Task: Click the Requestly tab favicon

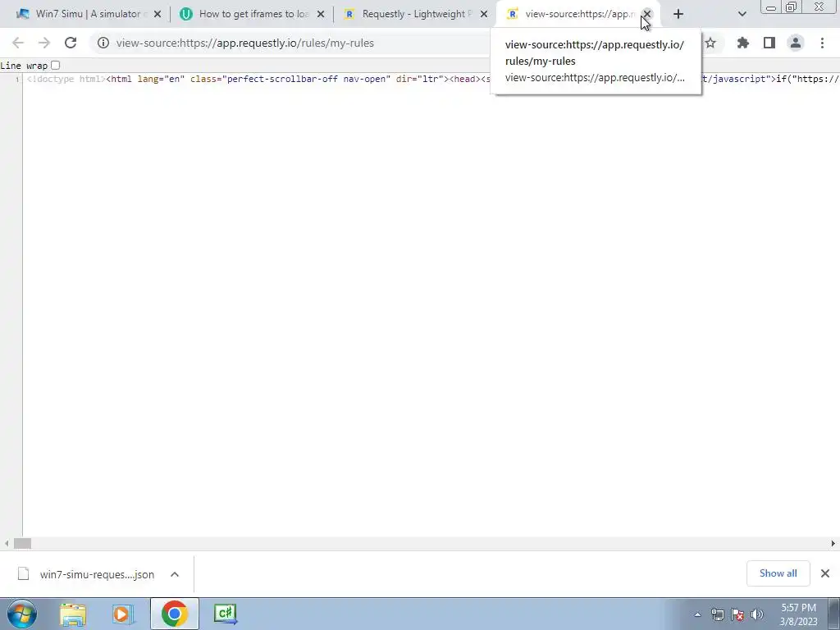Action: pos(349,15)
